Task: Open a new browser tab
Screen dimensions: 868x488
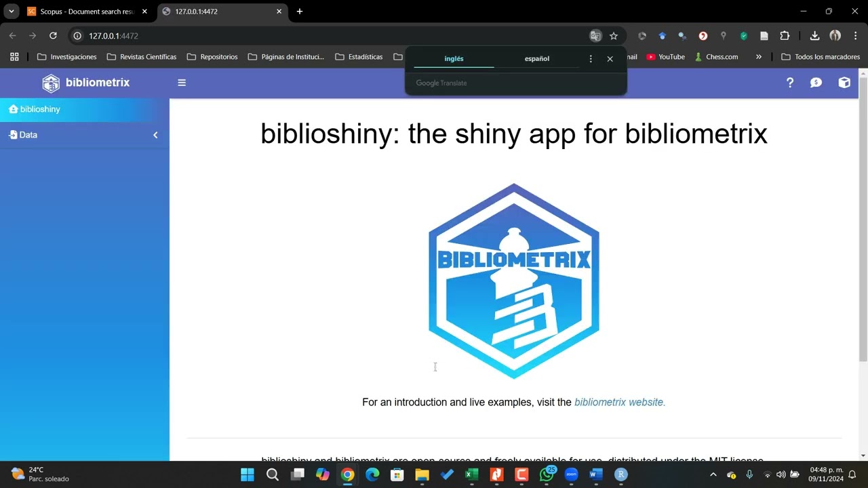Action: (300, 12)
